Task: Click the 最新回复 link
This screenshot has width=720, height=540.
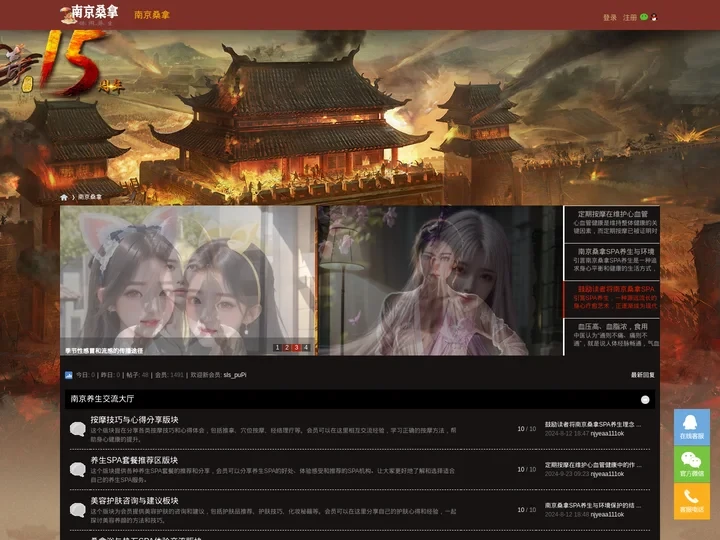Action: (x=642, y=375)
